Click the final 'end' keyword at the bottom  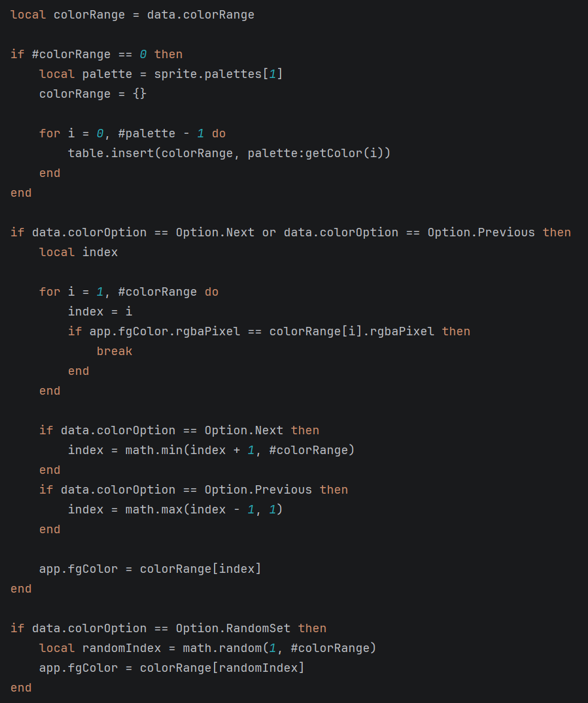[21, 688]
